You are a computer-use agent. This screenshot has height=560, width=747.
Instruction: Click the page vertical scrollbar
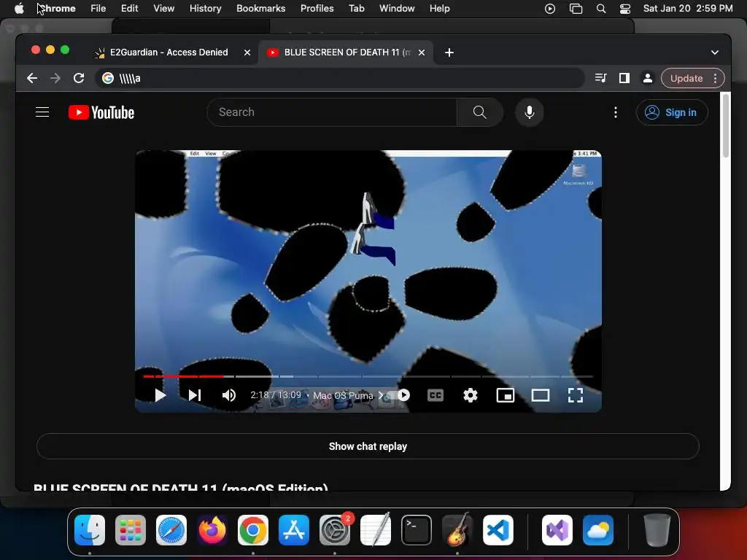point(726,125)
